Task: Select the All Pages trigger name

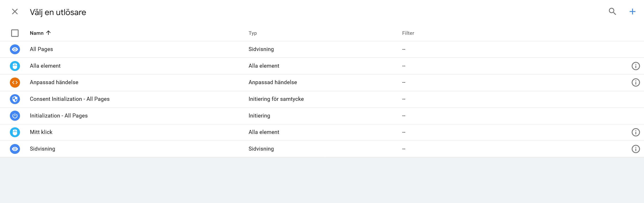Action: (x=41, y=49)
